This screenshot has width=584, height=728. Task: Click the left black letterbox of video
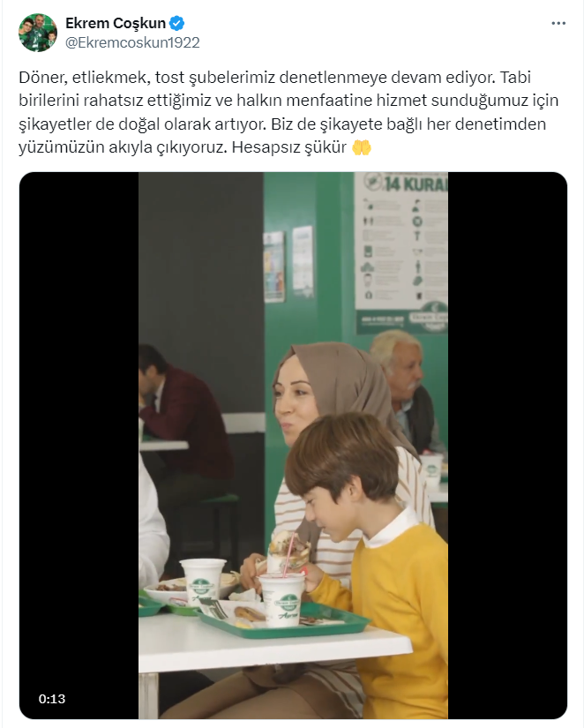pos(79,446)
